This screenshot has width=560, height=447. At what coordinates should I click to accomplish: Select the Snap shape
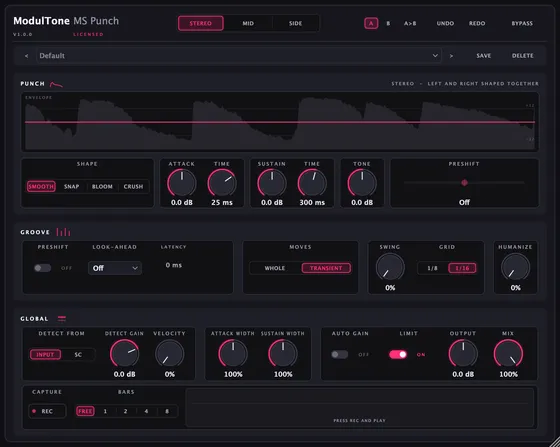pyautogui.click(x=71, y=186)
